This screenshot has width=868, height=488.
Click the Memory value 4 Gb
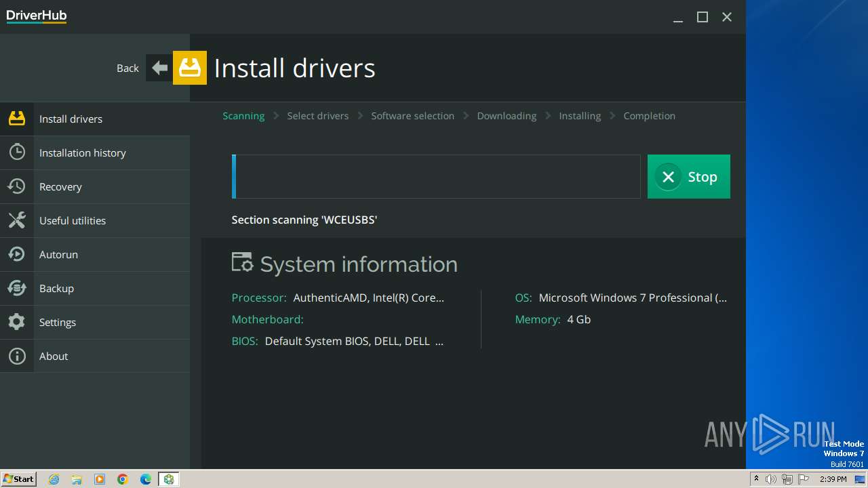coord(578,319)
